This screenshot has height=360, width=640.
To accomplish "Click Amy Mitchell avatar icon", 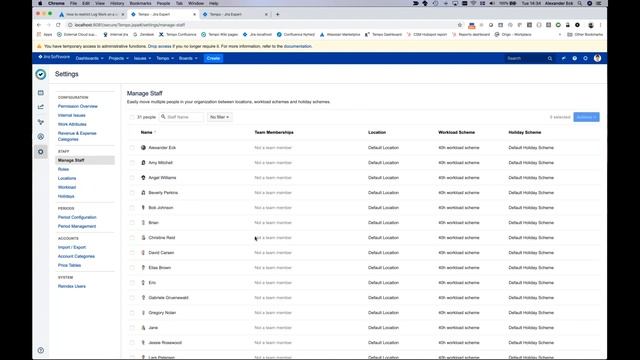I will pyautogui.click(x=143, y=162).
